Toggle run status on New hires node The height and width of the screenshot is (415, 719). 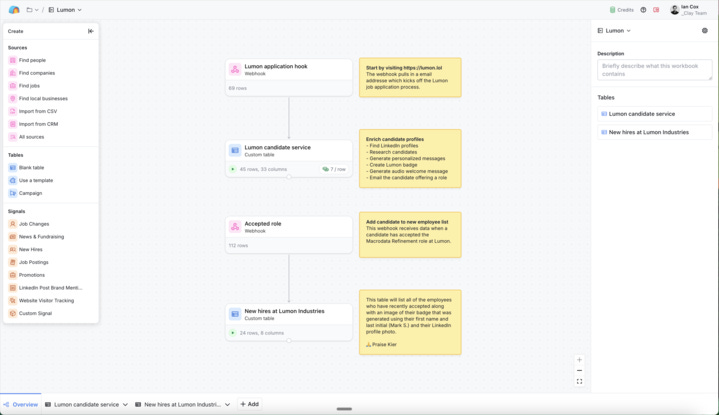click(233, 333)
